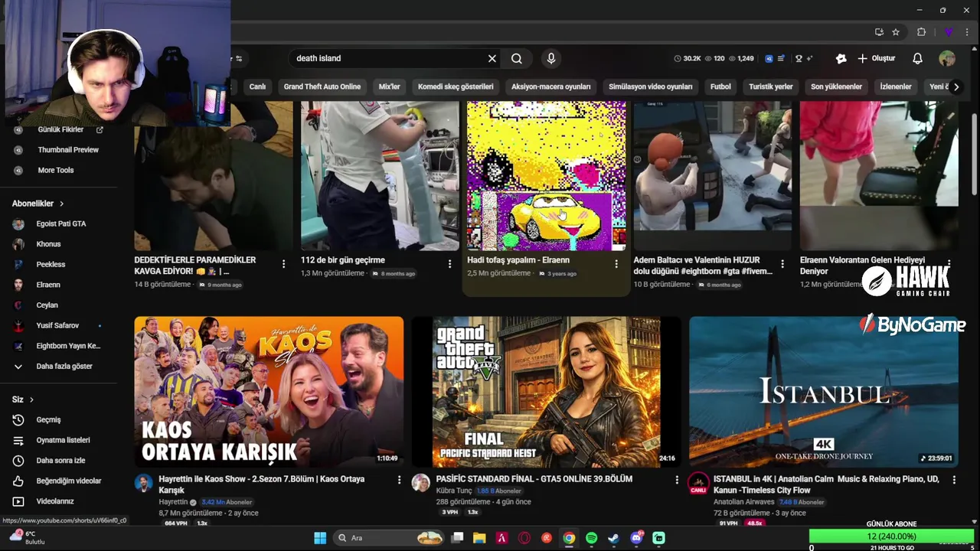Click the sparkle AI icon beside trophy

pyautogui.click(x=809, y=58)
